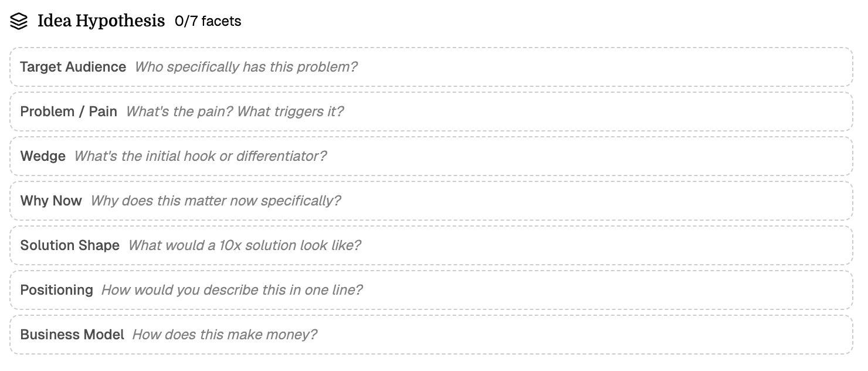Screen dimensions: 868x371
Task: Click the 'How would you describe this in one line?' placeholder
Action: click(232, 290)
